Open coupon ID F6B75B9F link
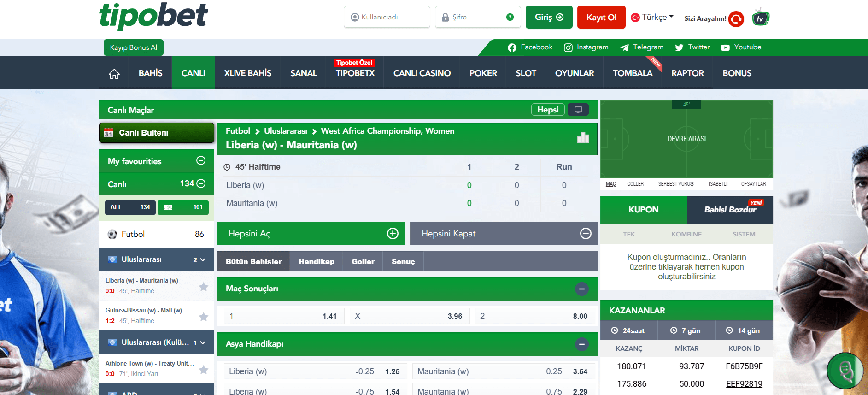 (744, 366)
